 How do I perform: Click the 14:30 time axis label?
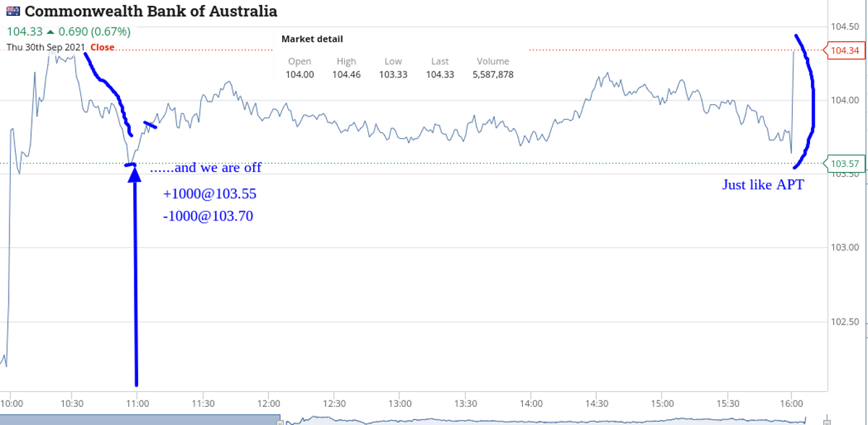596,403
